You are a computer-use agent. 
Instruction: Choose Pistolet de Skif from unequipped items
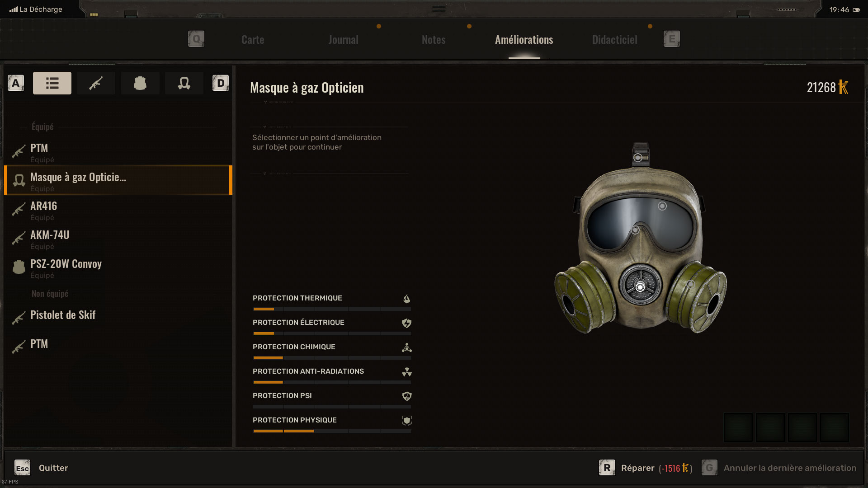(x=118, y=315)
